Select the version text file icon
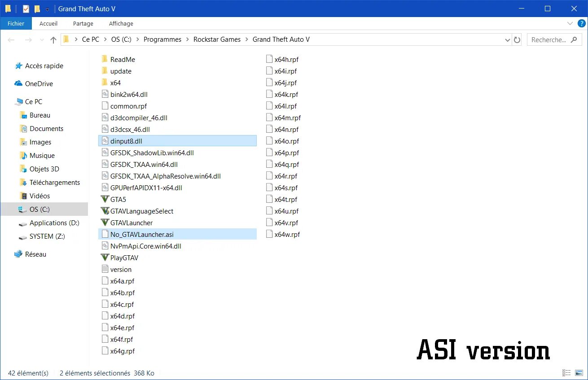 (105, 269)
